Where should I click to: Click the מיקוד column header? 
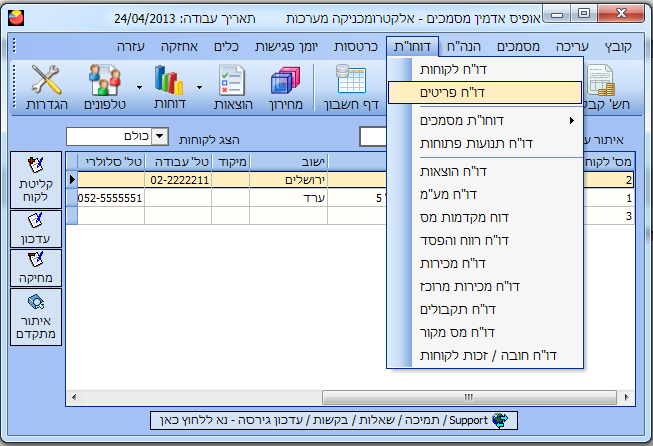tap(231, 162)
